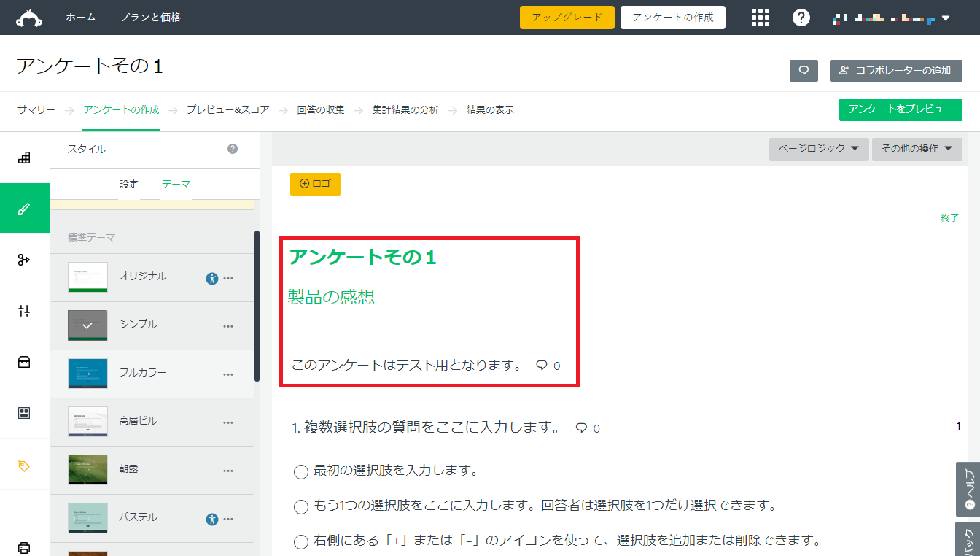This screenshot has width=980, height=556.
Task: Open the Help question mark
Action: point(801,17)
